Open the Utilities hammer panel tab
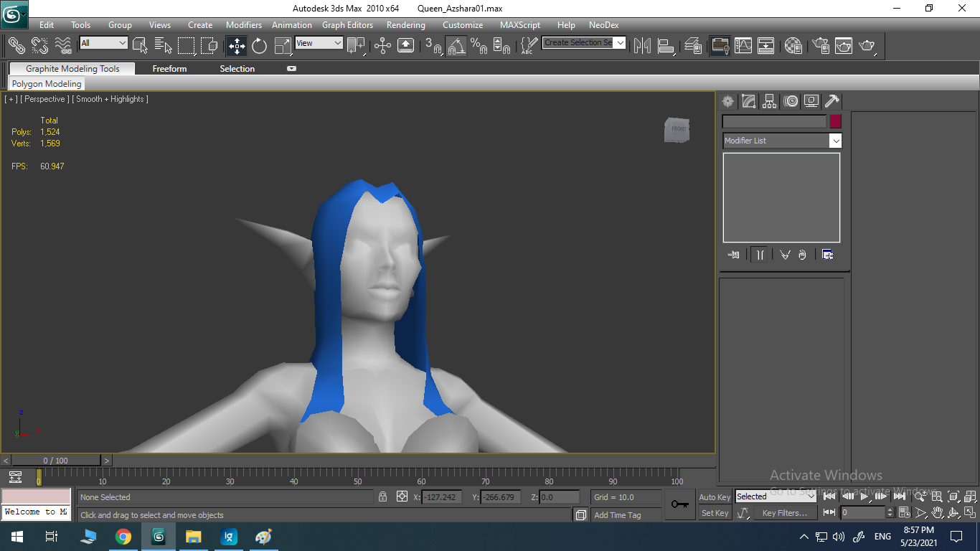The width and height of the screenshot is (980, 551). (x=832, y=101)
